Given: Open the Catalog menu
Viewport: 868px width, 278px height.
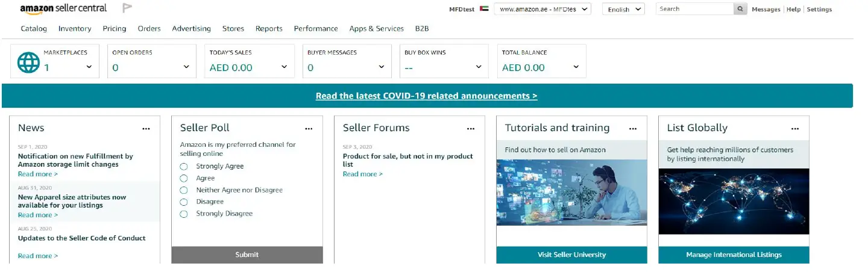Looking at the screenshot, I should click(34, 28).
